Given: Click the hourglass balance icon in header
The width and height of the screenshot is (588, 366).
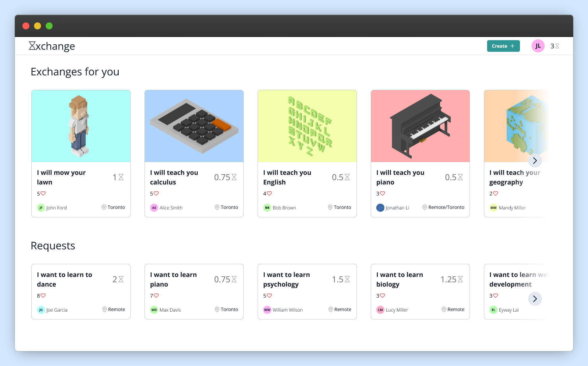Looking at the screenshot, I should click(x=557, y=46).
